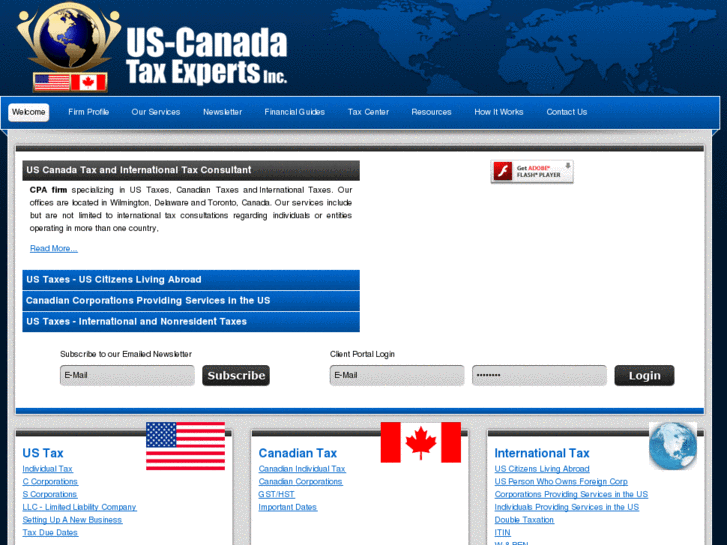
Task: Open the C Corporations link
Action: pos(50,482)
